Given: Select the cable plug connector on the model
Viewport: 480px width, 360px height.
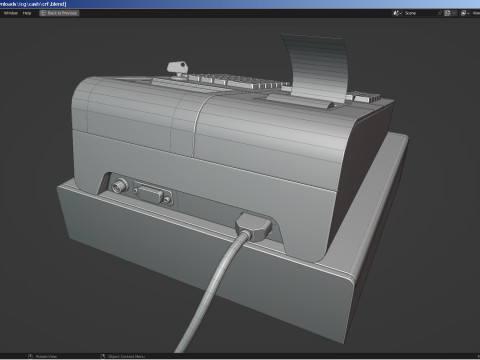Looking at the screenshot, I should click(x=254, y=226).
